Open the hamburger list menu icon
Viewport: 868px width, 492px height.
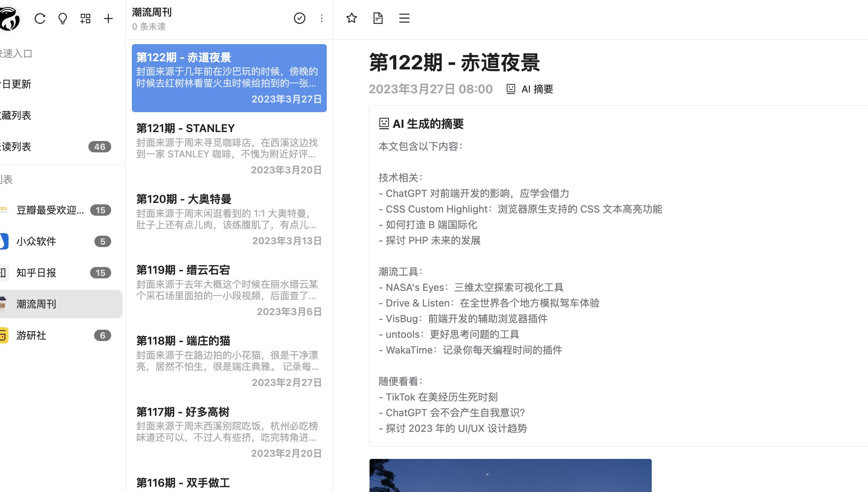[x=404, y=18]
